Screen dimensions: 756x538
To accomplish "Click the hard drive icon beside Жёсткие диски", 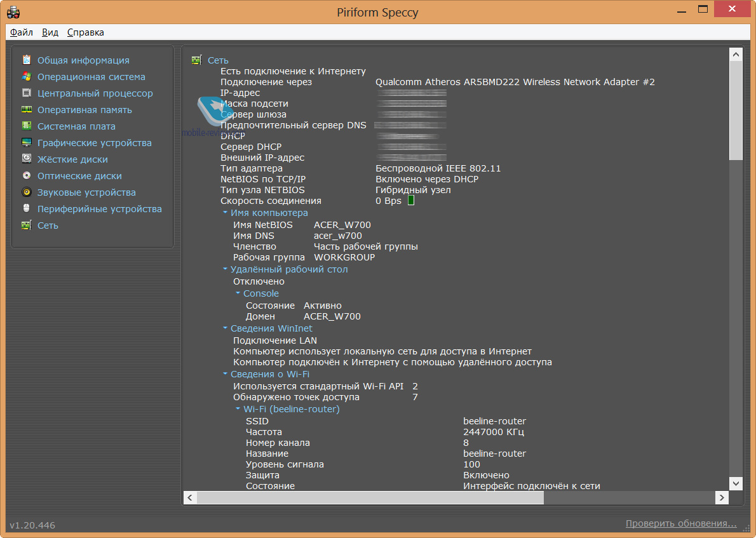I will pyautogui.click(x=27, y=159).
